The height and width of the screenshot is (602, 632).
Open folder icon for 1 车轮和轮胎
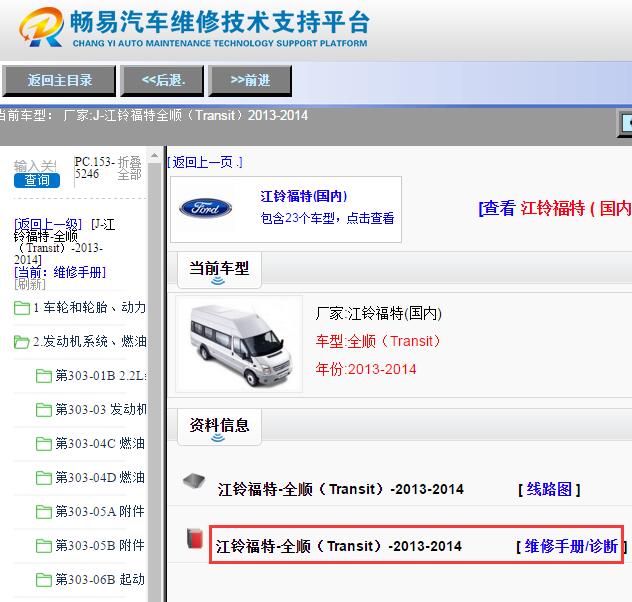tap(22, 308)
